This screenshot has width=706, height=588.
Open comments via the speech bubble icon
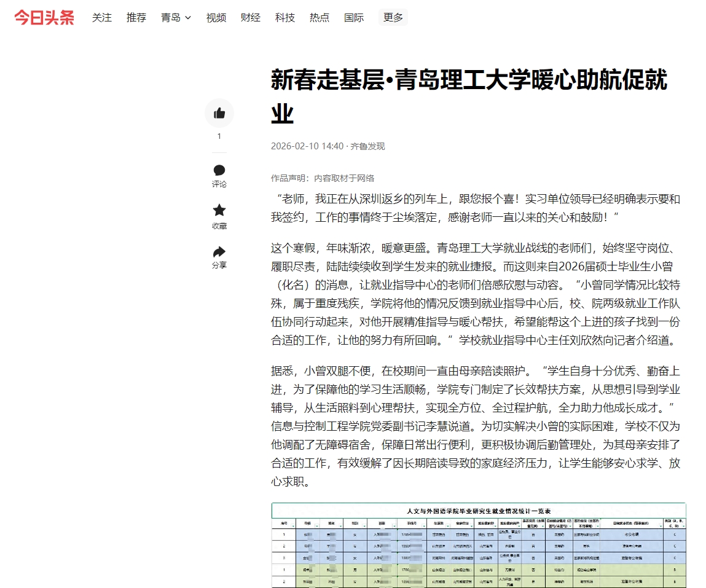pyautogui.click(x=219, y=170)
